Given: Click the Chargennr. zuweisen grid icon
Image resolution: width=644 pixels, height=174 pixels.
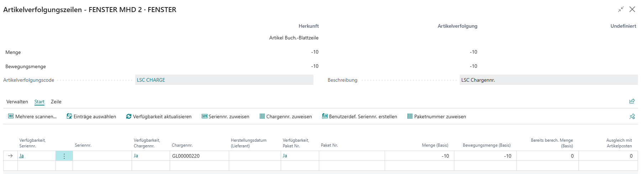Looking at the screenshot, I should click(262, 116).
